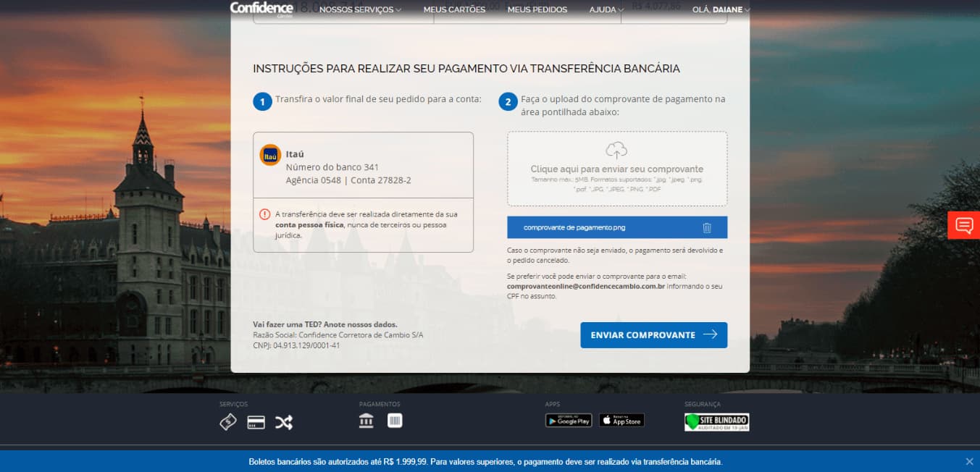Expand the Ajuda dropdown menu
This screenshot has width=980, height=472.
(606, 10)
